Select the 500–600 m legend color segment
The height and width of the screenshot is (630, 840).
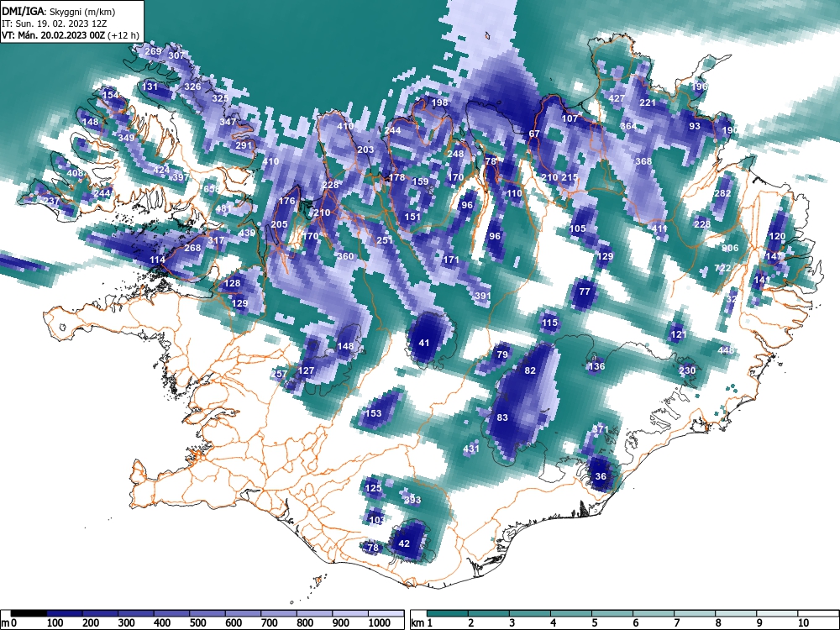click(207, 613)
